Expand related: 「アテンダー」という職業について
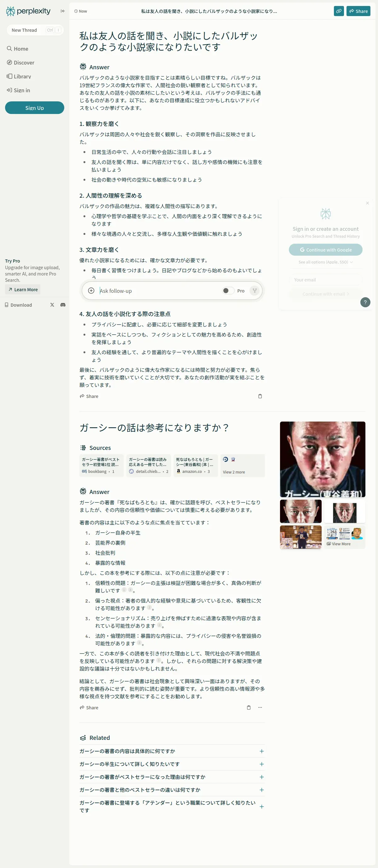378x868 pixels. point(172,806)
